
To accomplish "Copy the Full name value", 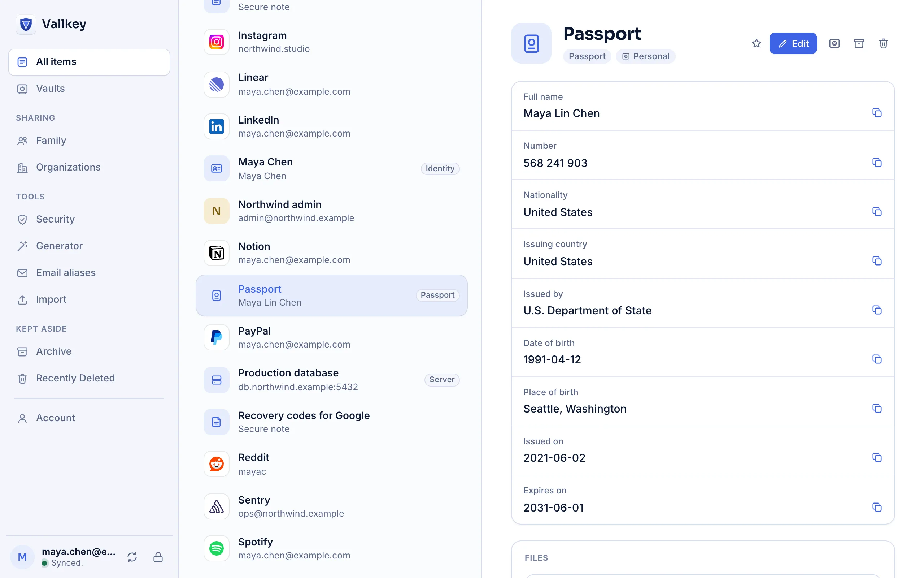I will [877, 113].
